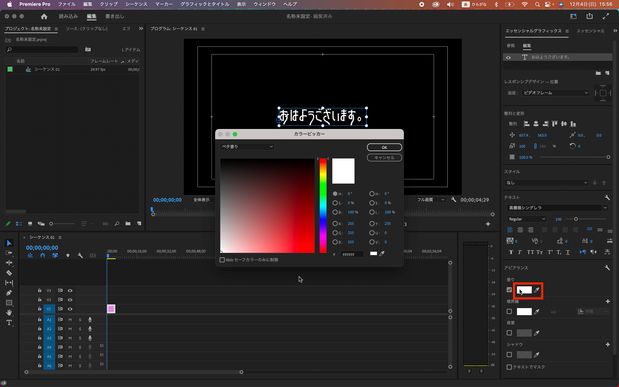Expand project panel tabs overflow chevron
This screenshot has width=619, height=387.
[141, 28]
